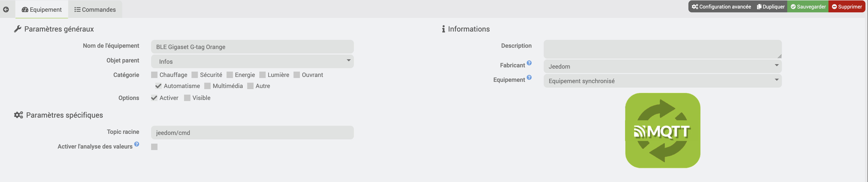The width and height of the screenshot is (868, 182).
Task: Click help icon next to Activer l'analyse des valeurs
Action: [x=136, y=144]
